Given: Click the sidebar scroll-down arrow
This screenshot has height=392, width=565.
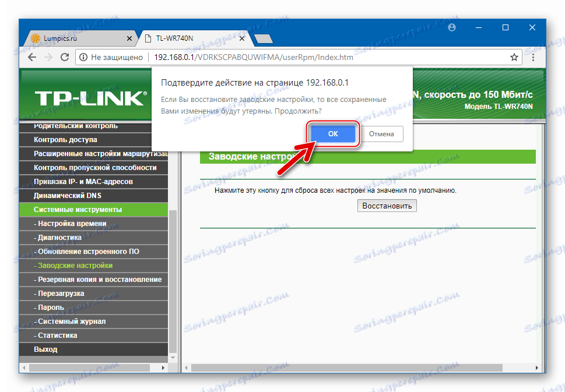Looking at the screenshot, I should click(173, 358).
